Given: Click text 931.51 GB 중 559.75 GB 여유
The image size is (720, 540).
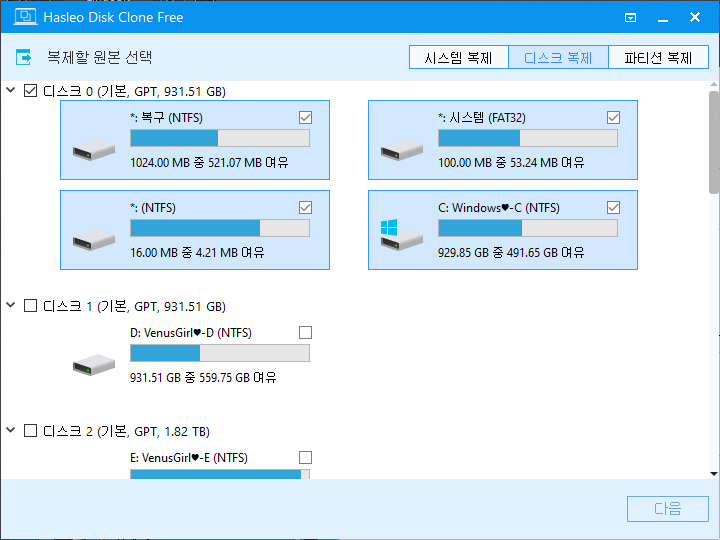Looking at the screenshot, I should (203, 377).
